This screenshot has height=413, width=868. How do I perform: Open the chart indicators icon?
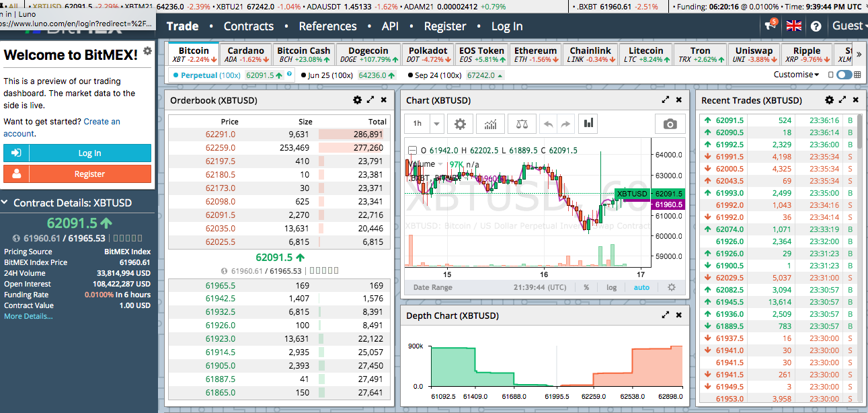point(490,124)
